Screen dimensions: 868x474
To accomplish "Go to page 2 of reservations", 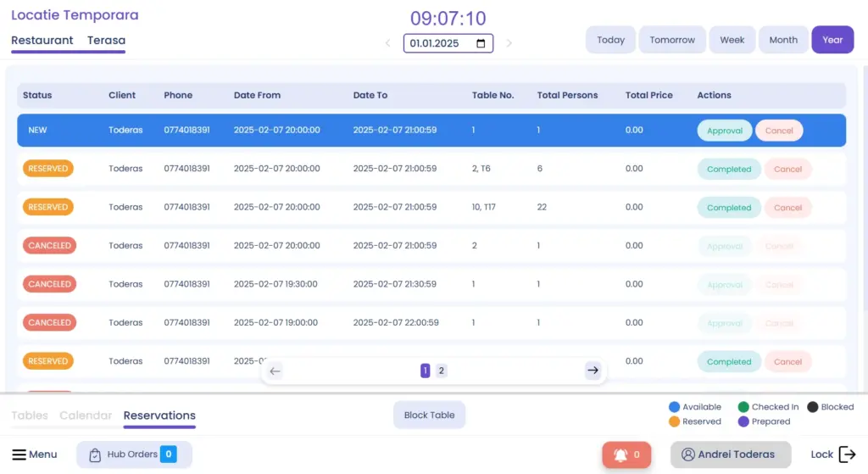I will click(441, 371).
